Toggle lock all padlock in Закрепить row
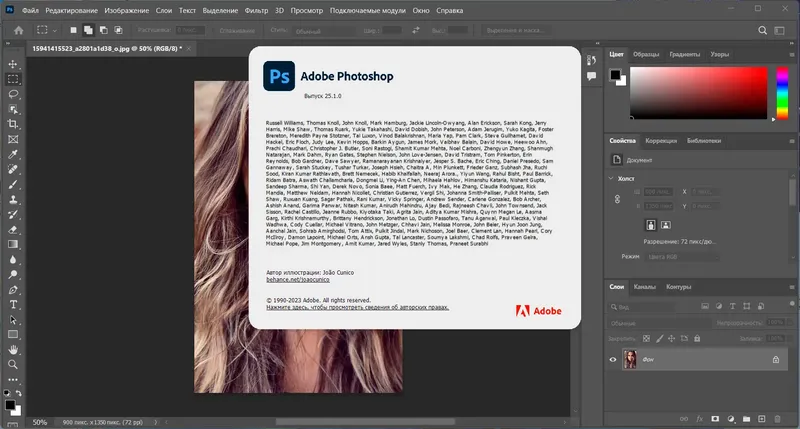800x429 pixels. (x=697, y=338)
